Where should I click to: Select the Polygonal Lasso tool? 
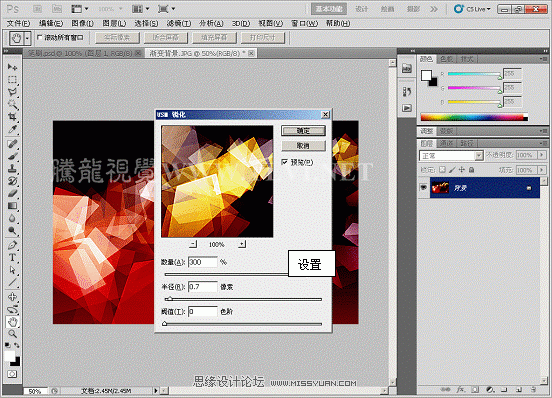tap(12, 92)
